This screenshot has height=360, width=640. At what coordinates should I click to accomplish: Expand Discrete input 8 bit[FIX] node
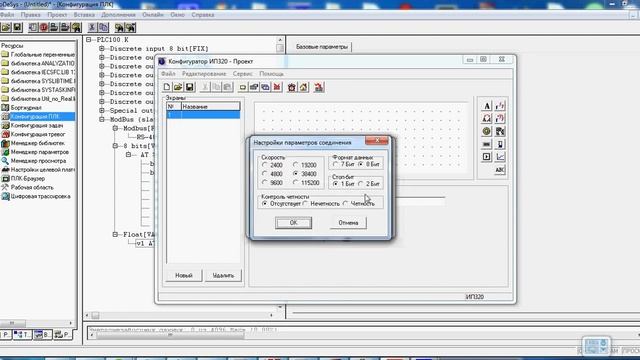102,49
